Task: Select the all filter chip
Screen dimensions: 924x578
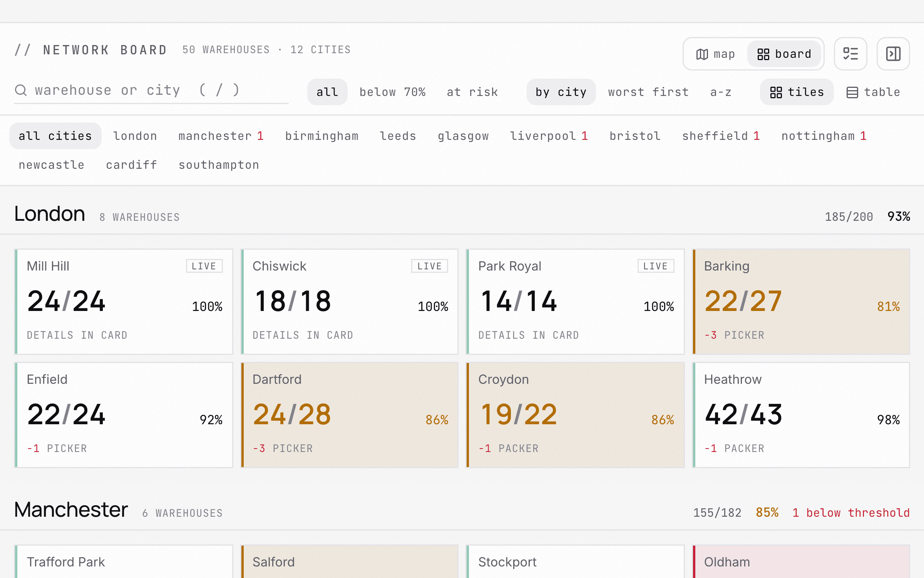Action: pyautogui.click(x=327, y=92)
